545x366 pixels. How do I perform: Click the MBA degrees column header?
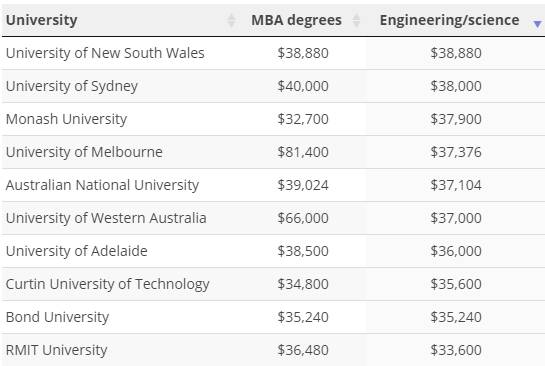click(296, 20)
